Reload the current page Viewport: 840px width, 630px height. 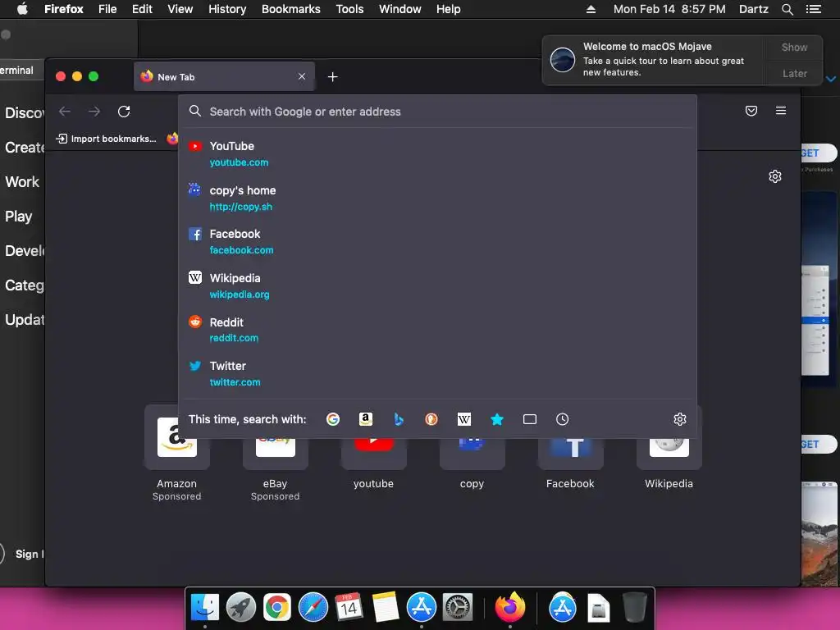124,112
